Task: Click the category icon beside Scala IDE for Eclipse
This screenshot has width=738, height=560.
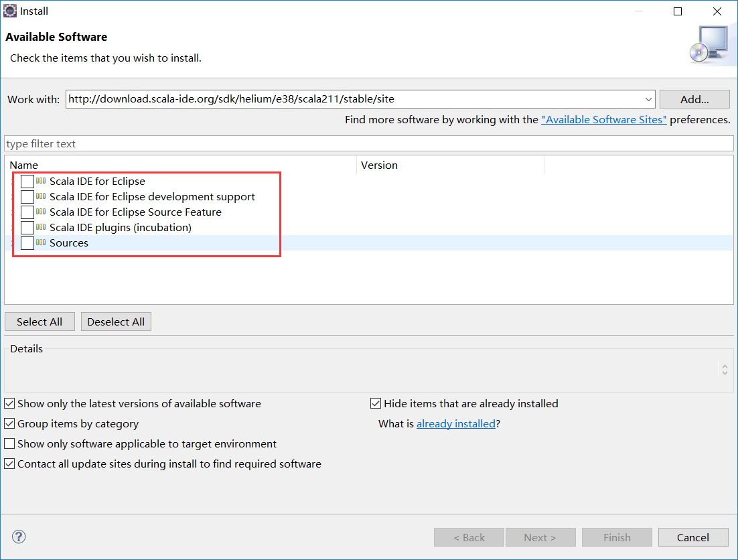Action: 41,181
